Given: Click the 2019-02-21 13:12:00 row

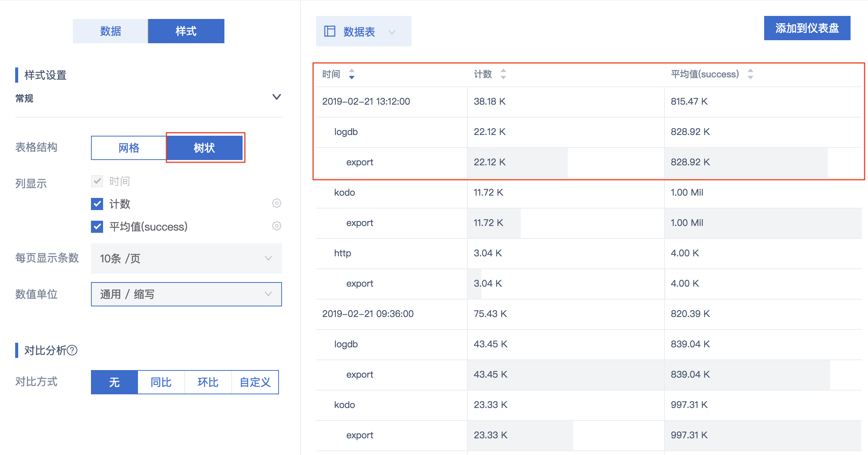Looking at the screenshot, I should 589,102.
